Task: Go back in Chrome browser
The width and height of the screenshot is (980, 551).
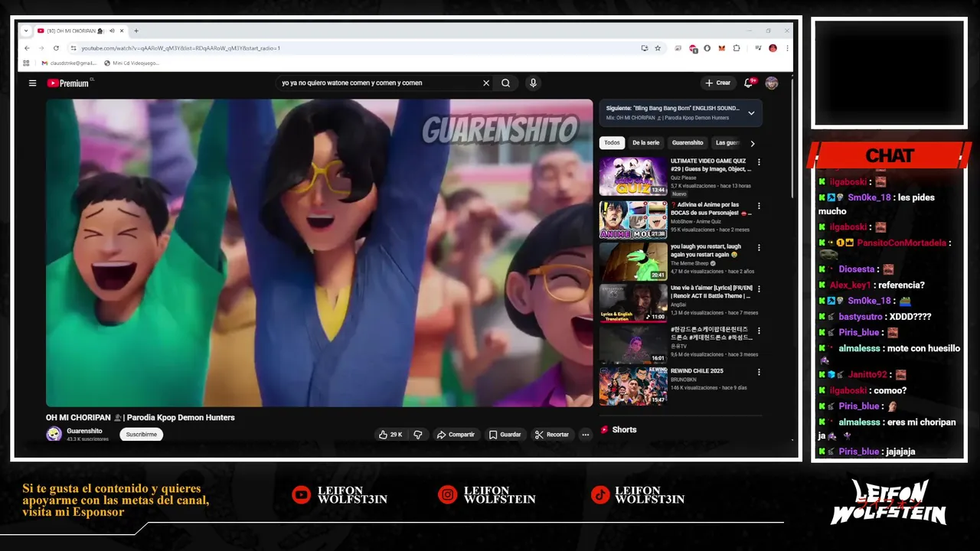Action: pos(27,48)
